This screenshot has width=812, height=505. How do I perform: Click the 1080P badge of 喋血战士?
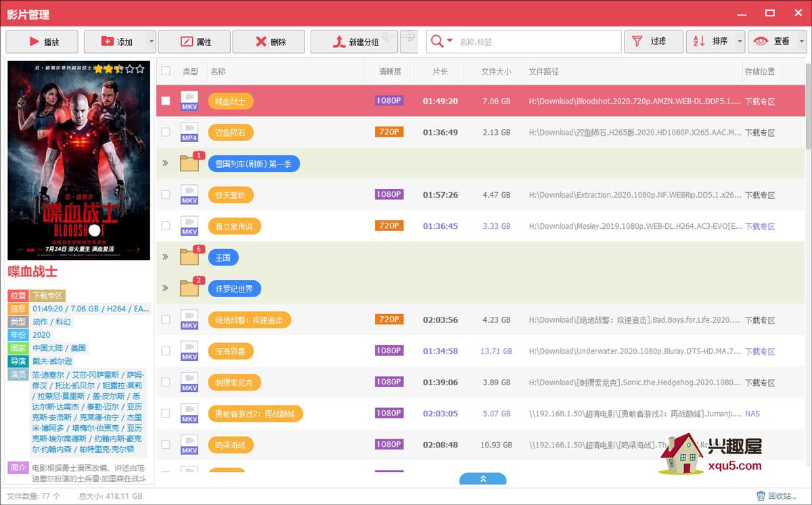click(x=389, y=100)
